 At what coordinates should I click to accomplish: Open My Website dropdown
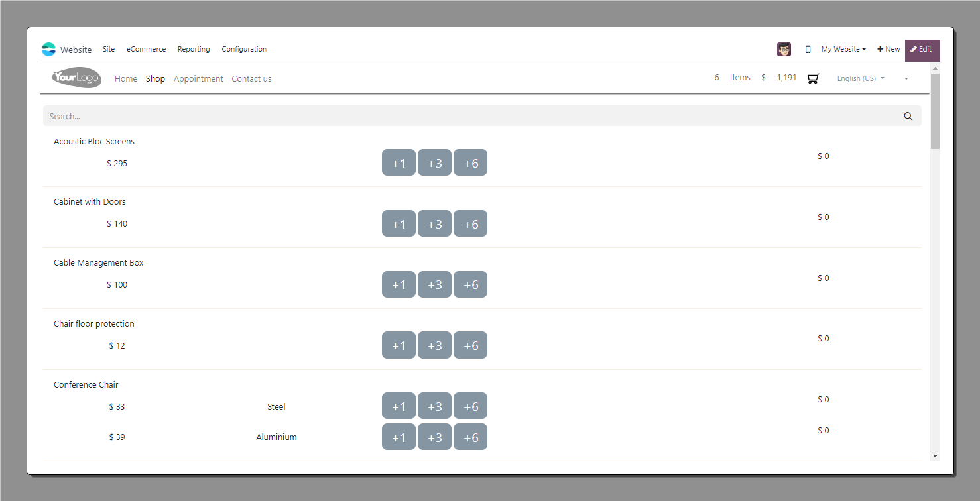coord(843,49)
